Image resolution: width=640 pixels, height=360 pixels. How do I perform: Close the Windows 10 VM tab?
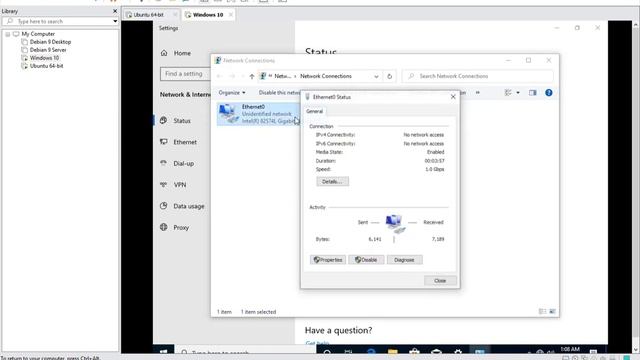point(231,15)
